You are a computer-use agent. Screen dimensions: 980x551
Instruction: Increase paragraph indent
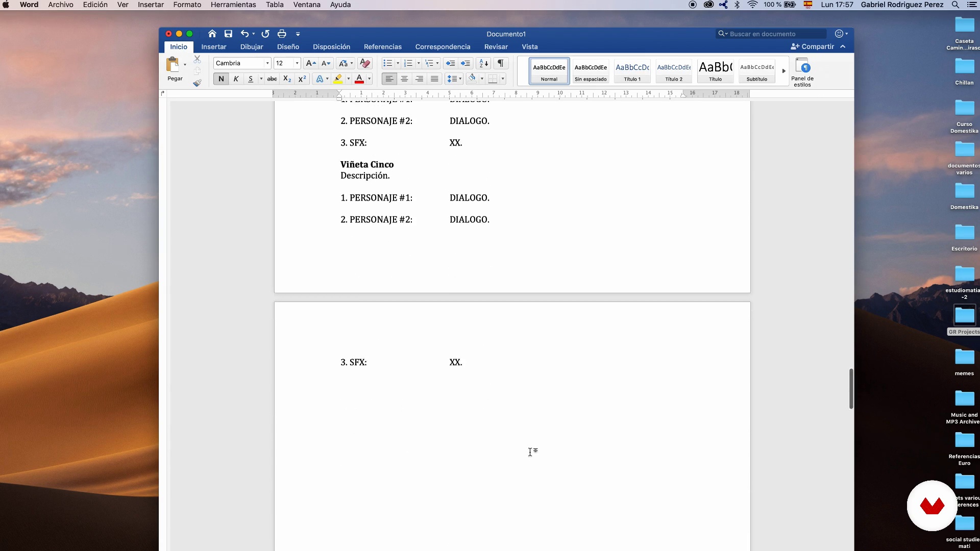tap(465, 63)
